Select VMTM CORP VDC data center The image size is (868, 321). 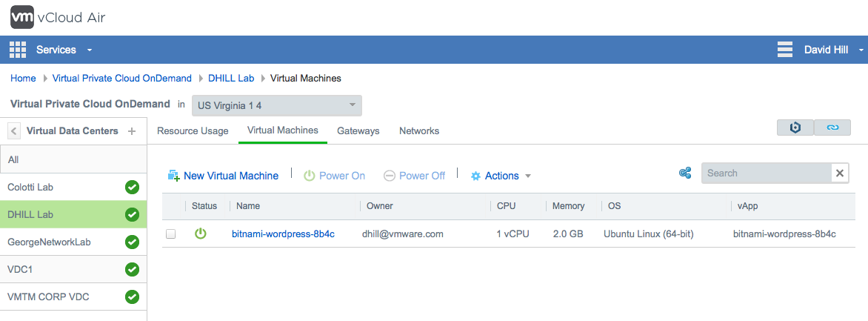[x=73, y=297]
